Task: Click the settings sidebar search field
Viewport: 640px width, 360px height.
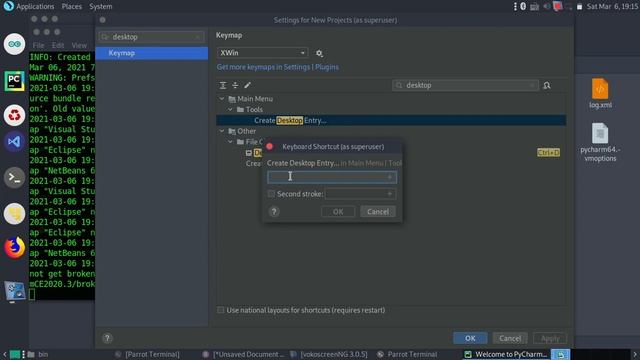Action: 151,37
